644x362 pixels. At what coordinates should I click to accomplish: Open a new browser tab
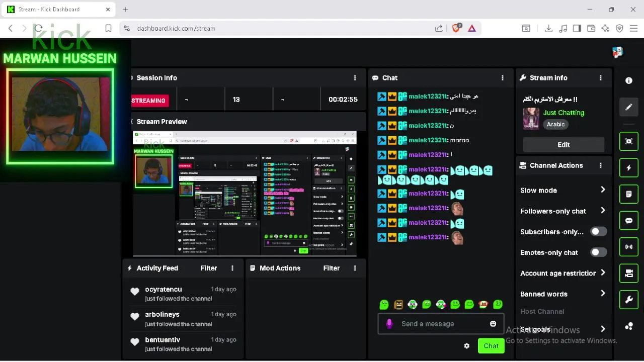click(125, 9)
